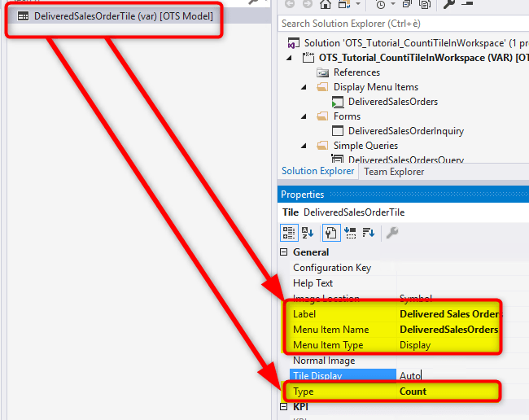Select the DeliveredSalesOrderTile designer node

tap(120, 15)
